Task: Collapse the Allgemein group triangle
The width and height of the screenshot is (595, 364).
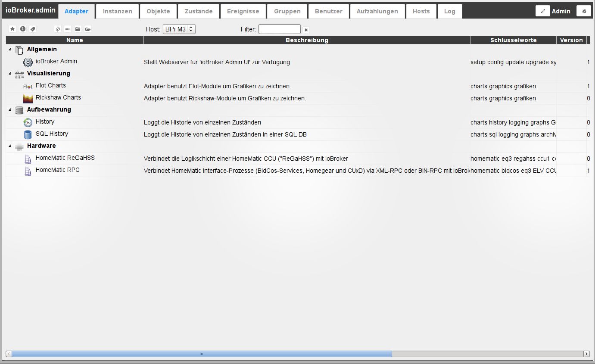Action: coord(10,50)
